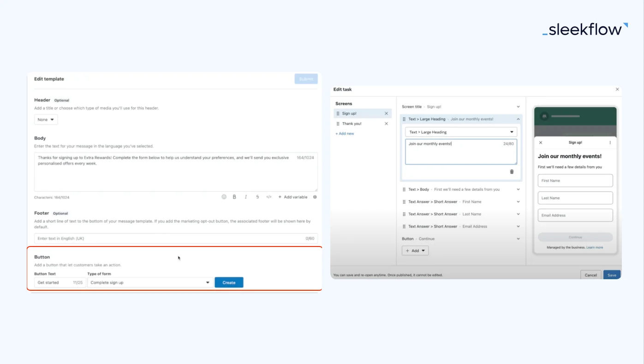Open the Text > Large Heading type dropdown
Image resolution: width=644 pixels, height=364 pixels.
point(461,132)
